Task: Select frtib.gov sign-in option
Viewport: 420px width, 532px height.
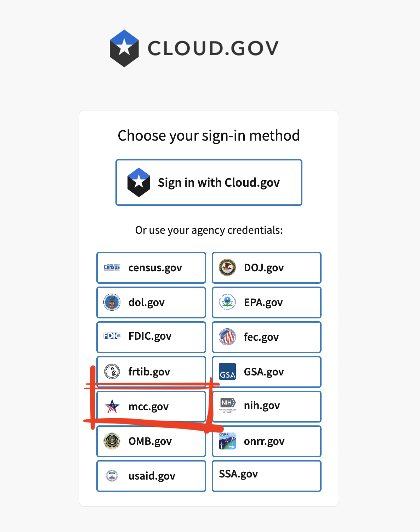Action: 151,372
